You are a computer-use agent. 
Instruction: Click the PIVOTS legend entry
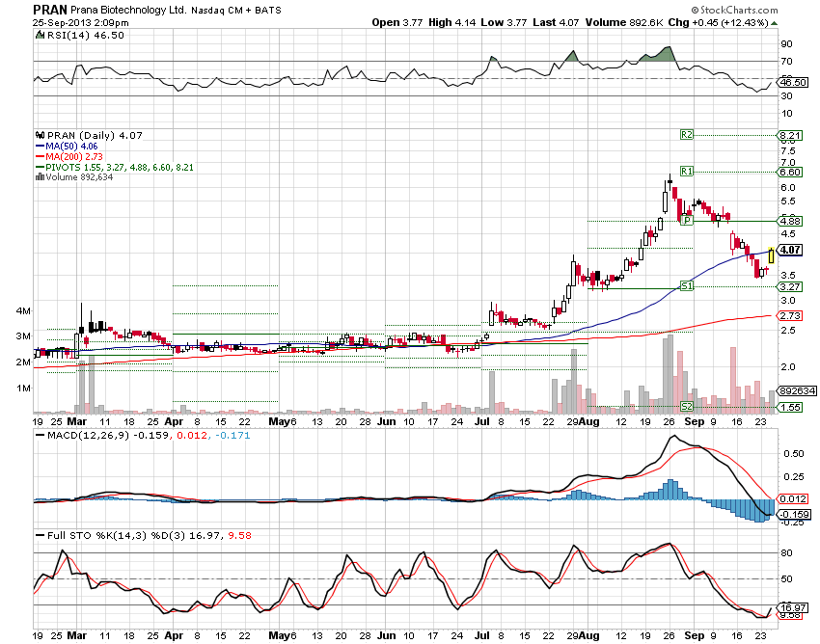click(x=115, y=168)
